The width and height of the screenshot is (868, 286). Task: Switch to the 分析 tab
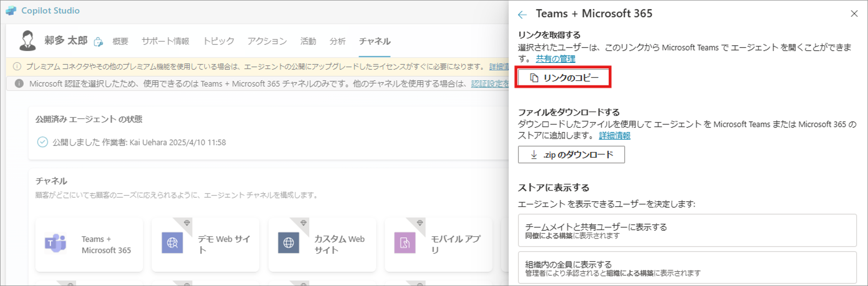(x=337, y=41)
